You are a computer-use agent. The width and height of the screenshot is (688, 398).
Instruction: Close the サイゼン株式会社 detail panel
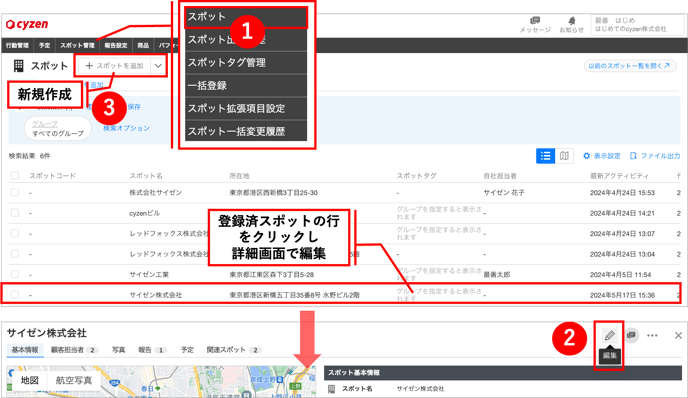(x=678, y=336)
